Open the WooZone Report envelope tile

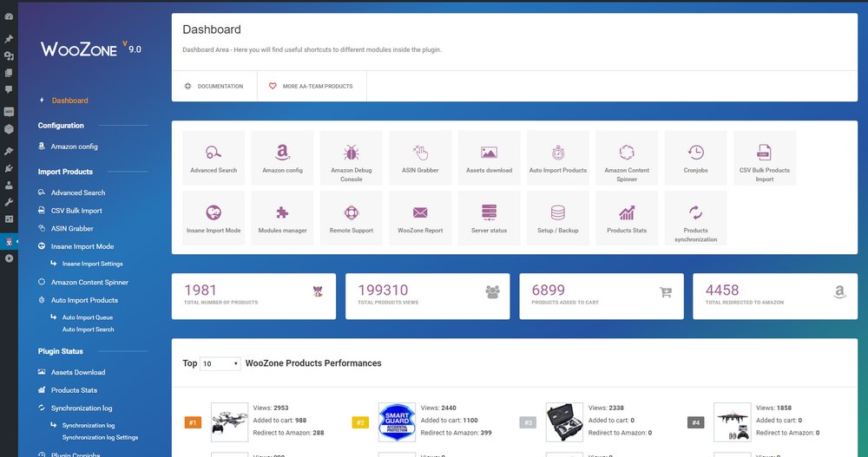[420, 218]
